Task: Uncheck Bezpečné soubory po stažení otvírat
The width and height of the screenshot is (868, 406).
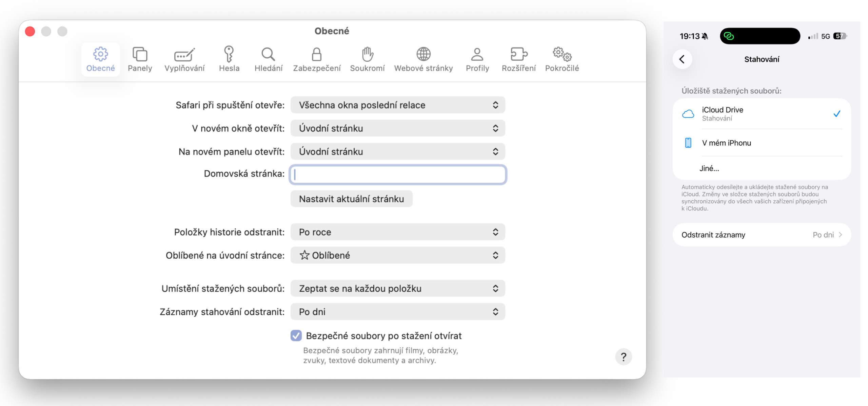Action: (x=296, y=335)
